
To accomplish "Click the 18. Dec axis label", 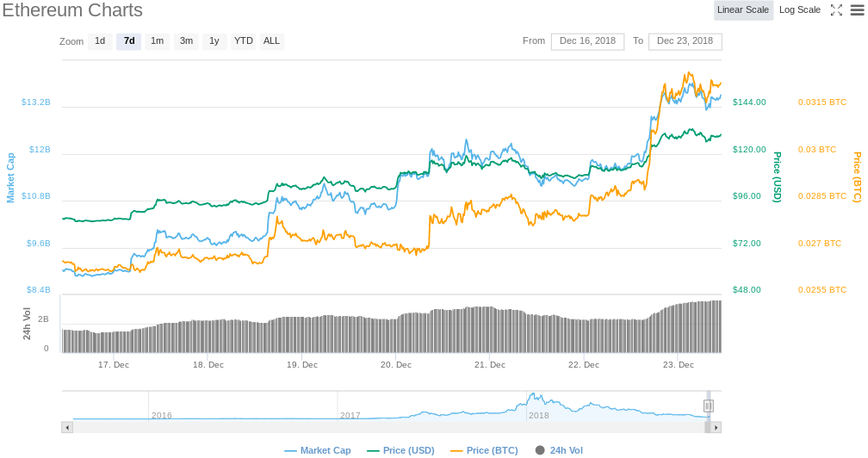I will (208, 365).
